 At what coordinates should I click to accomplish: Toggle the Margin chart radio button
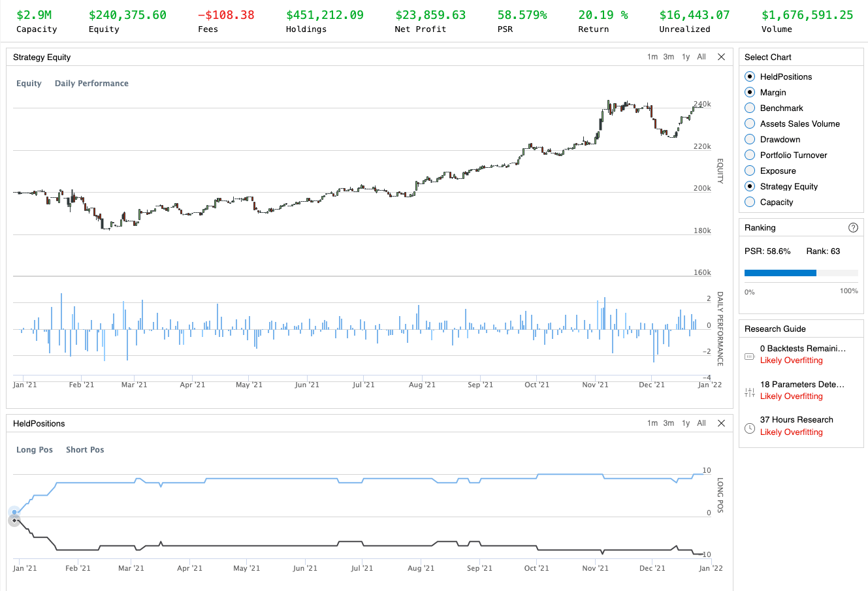point(750,93)
